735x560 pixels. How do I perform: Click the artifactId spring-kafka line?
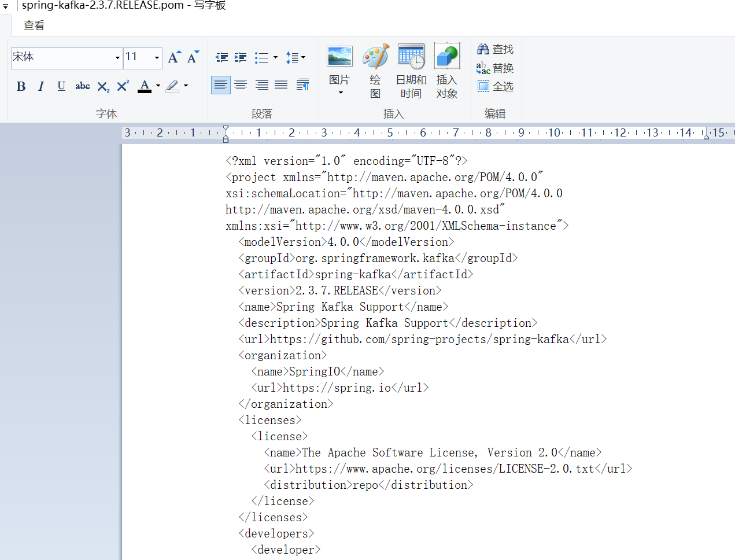tap(356, 274)
